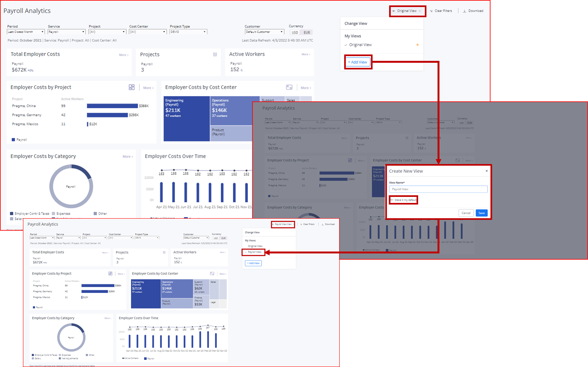Viewport: 588px width, 367px height.
Task: Switch currency to EUR
Action: click(307, 32)
